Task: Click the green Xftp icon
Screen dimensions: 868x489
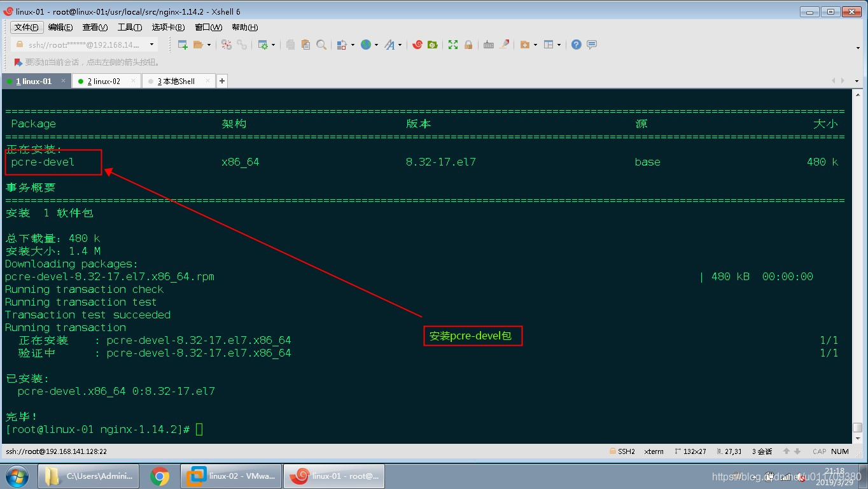Action: pos(433,45)
